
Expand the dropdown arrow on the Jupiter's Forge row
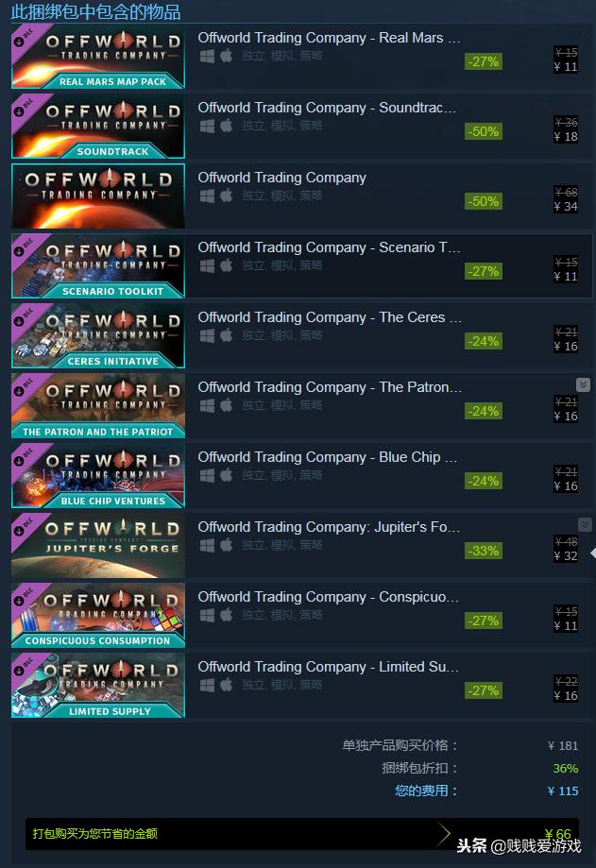pyautogui.click(x=585, y=524)
